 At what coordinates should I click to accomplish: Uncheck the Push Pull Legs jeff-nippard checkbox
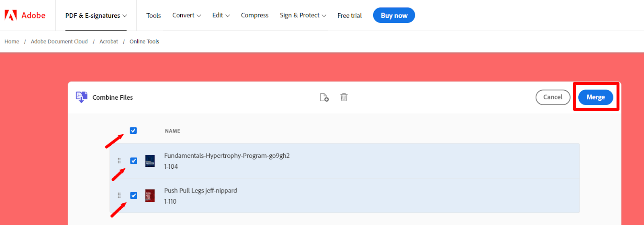134,195
